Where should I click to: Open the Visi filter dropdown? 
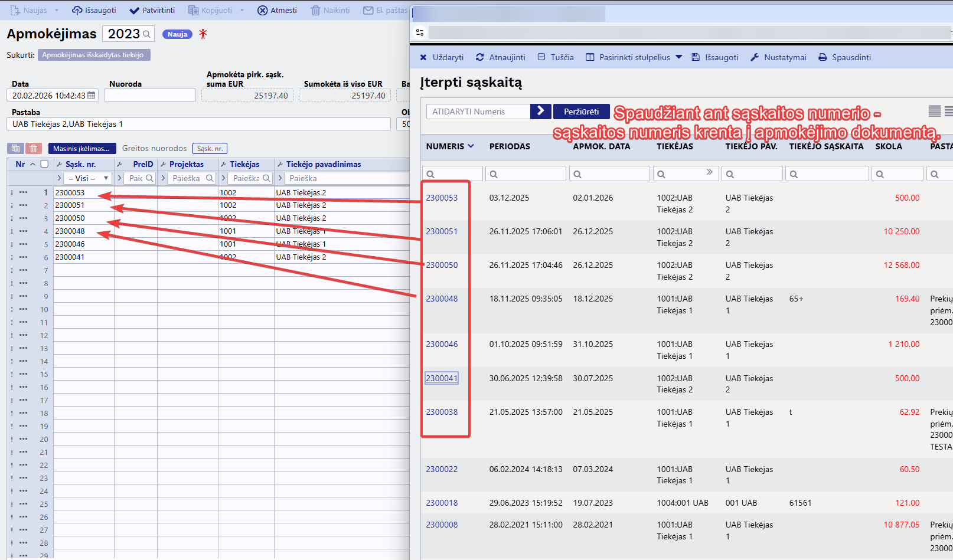(x=89, y=178)
